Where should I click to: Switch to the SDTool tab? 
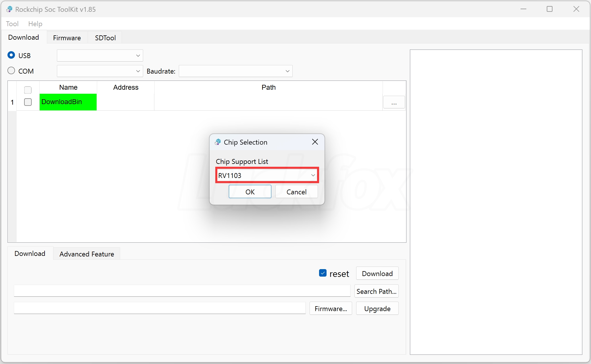click(105, 38)
